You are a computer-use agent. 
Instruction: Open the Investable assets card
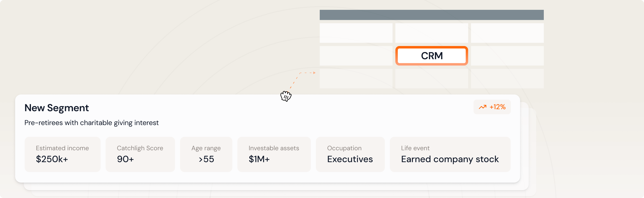[x=274, y=154]
